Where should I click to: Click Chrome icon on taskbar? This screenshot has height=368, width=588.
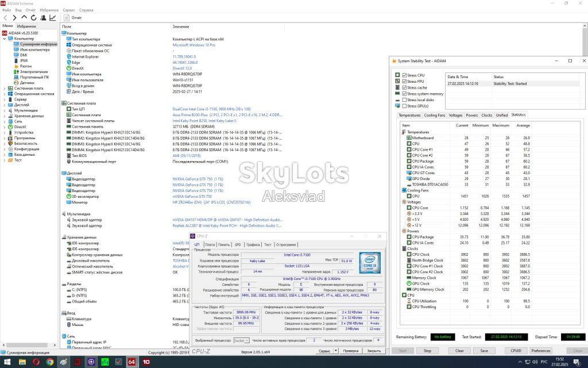pos(50,362)
